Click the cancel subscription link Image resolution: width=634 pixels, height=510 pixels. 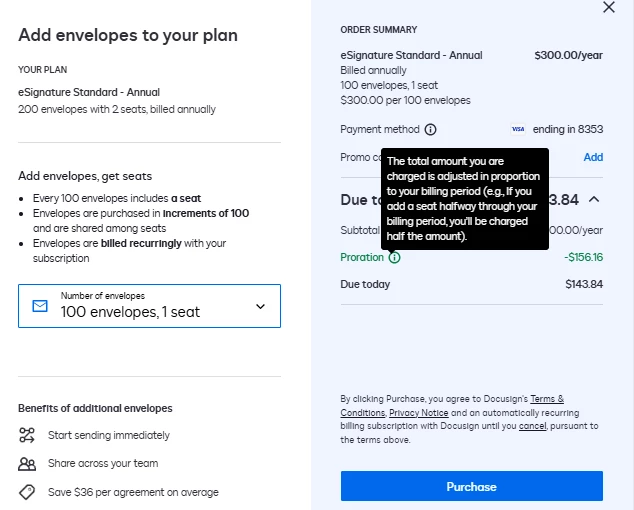click(x=532, y=426)
